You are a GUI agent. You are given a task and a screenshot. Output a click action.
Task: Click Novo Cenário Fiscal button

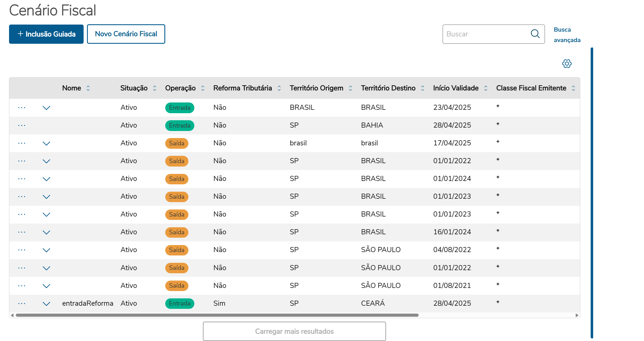pos(126,34)
